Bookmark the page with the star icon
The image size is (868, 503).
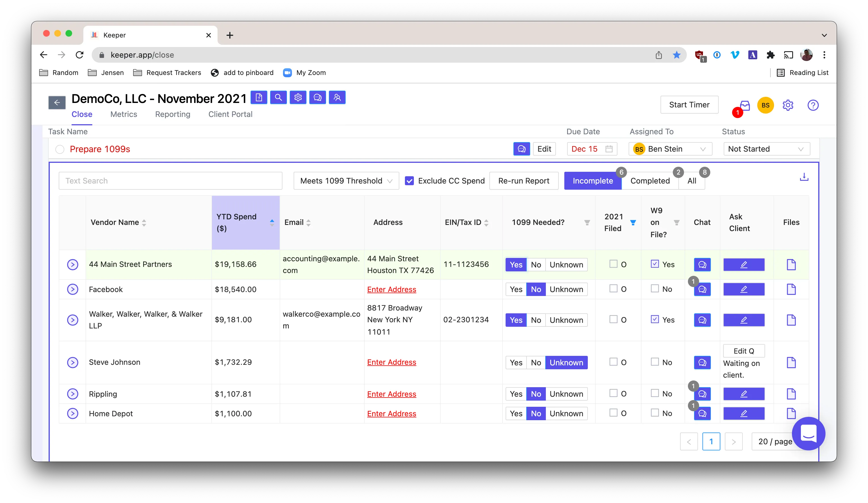[x=676, y=55]
